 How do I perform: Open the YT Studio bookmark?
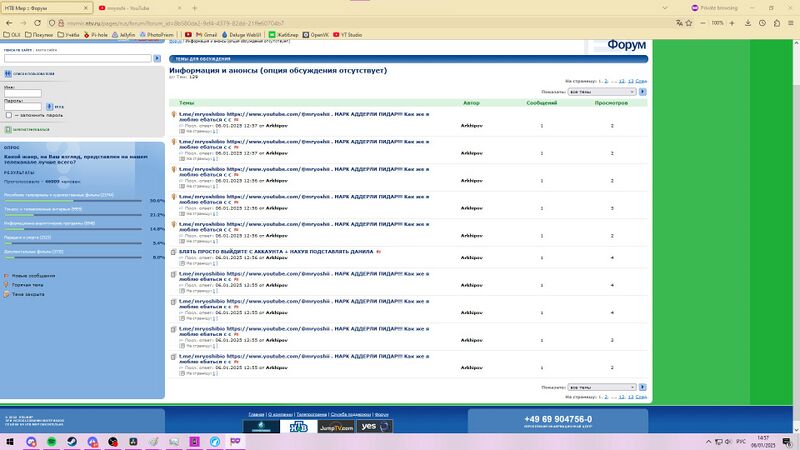coord(347,35)
